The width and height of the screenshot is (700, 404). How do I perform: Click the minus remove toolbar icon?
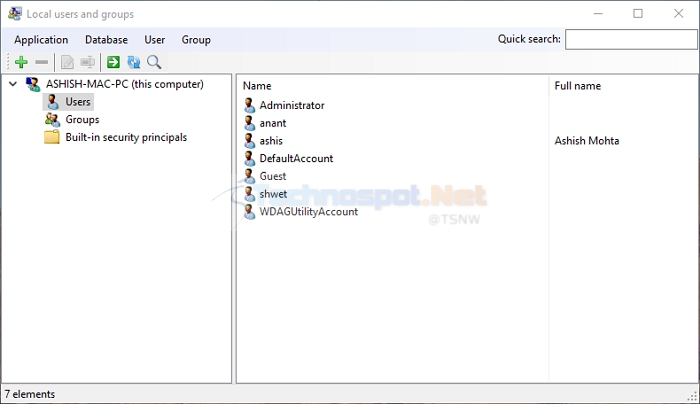[42, 62]
